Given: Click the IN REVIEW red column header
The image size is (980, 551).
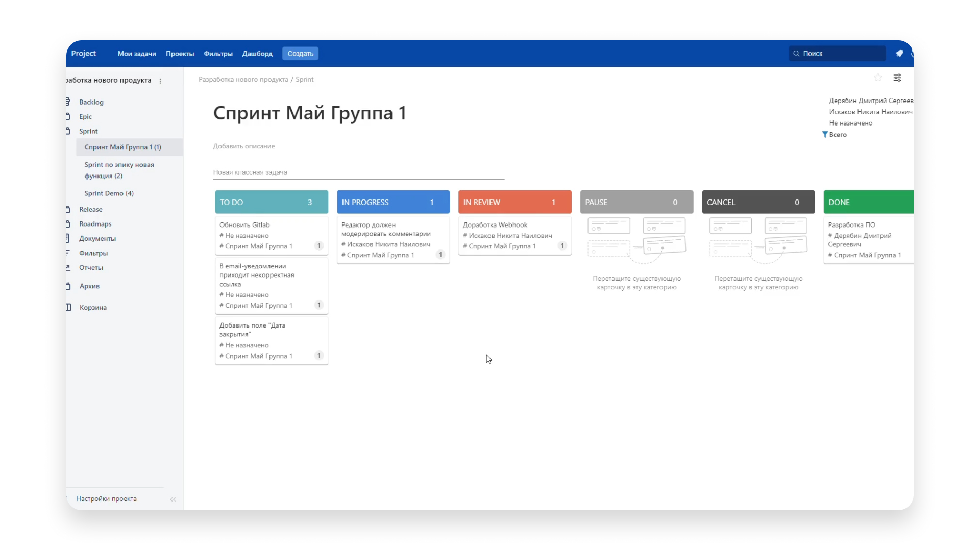Looking at the screenshot, I should [x=514, y=202].
